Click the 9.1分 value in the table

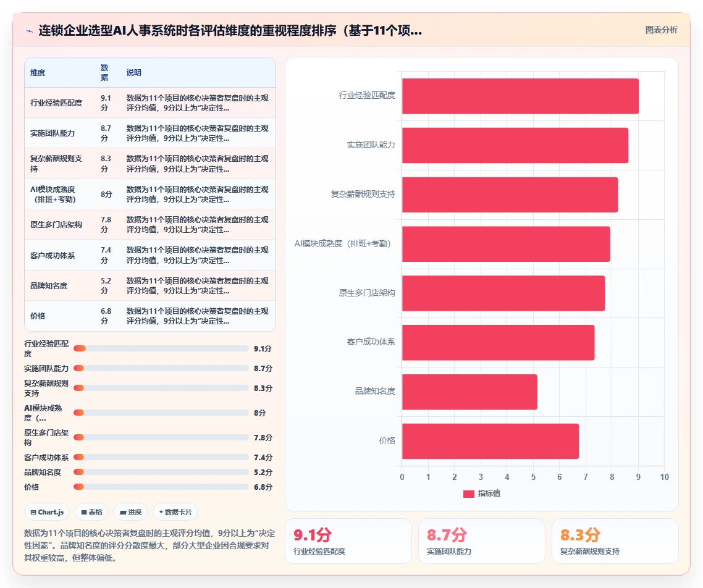tap(106, 103)
